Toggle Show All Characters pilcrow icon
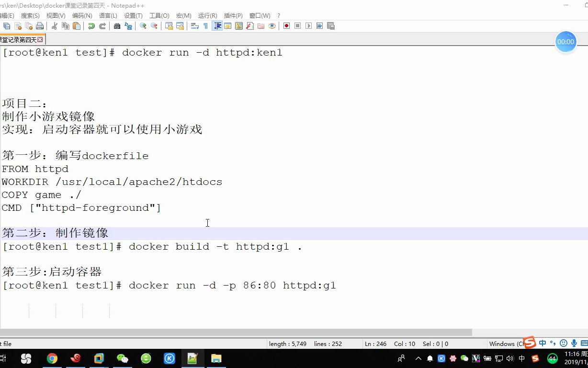Viewport: 588px width, 368px height. click(x=205, y=26)
